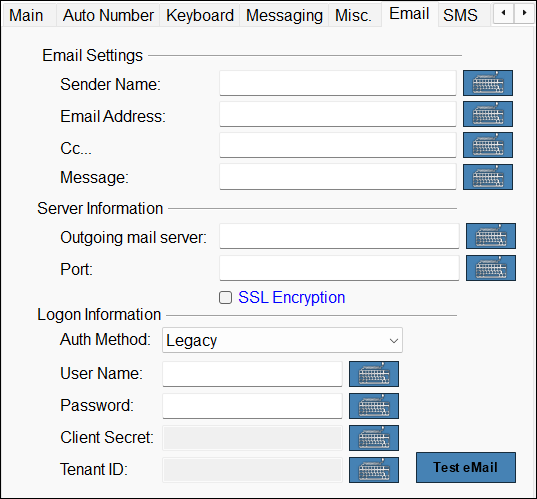Open on-screen keyboard for Tenant ID
This screenshot has height=499, width=537.
point(374,470)
